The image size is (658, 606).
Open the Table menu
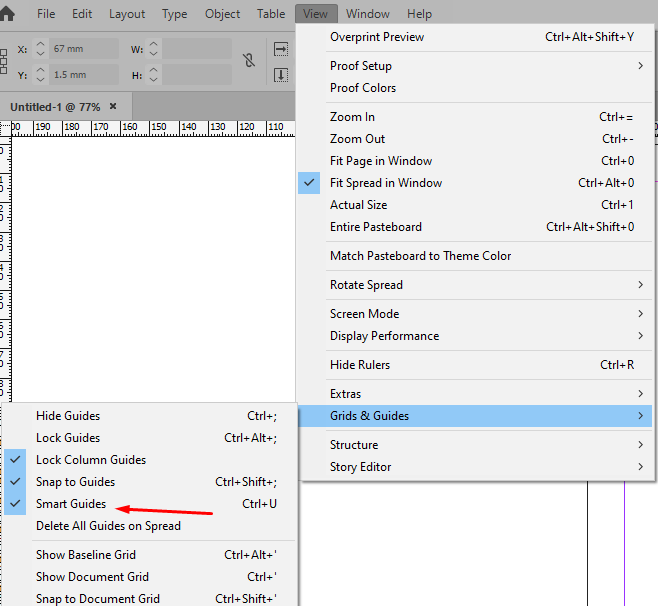point(271,14)
